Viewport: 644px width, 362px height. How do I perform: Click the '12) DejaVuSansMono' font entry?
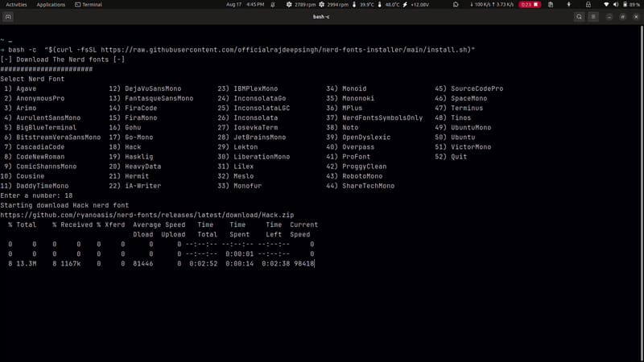tap(145, 88)
